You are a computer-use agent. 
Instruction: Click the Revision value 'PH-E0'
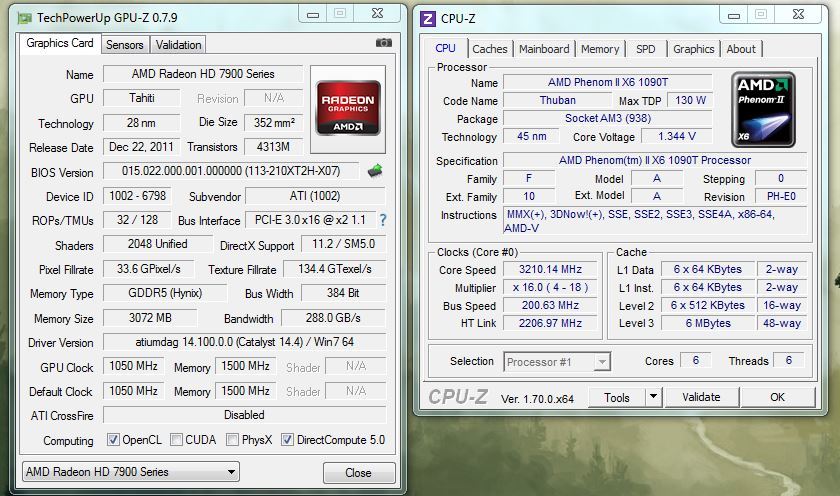(781, 196)
